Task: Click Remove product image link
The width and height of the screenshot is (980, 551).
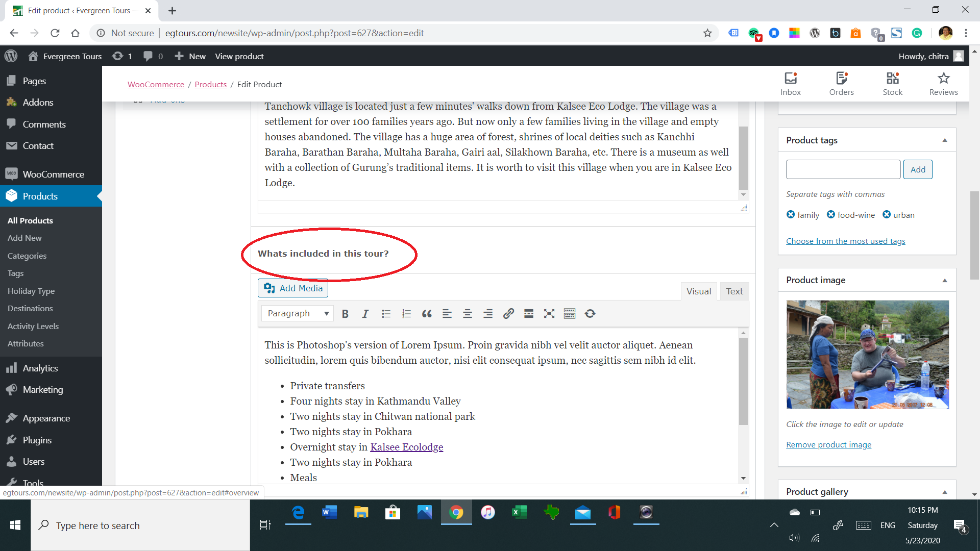Action: click(x=829, y=444)
